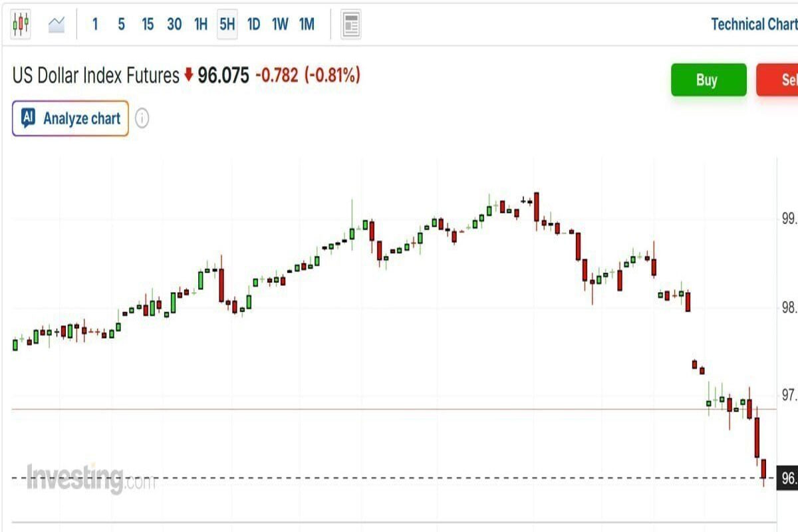
Task: Click the AI icon in Analyze chart
Action: pos(28,118)
